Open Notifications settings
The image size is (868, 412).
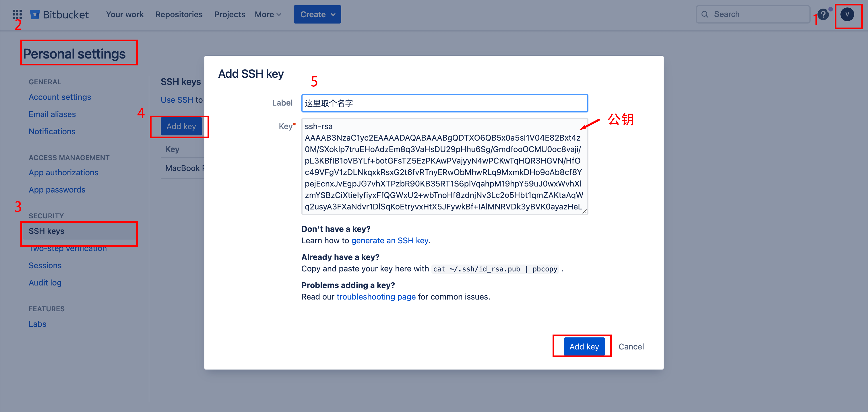click(x=52, y=131)
